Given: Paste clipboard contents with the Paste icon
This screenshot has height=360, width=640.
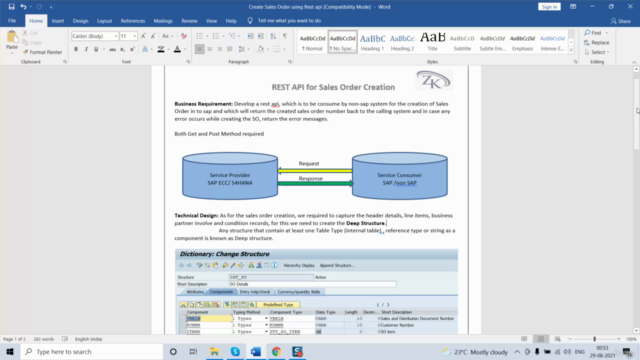Looking at the screenshot, I should [x=12, y=37].
